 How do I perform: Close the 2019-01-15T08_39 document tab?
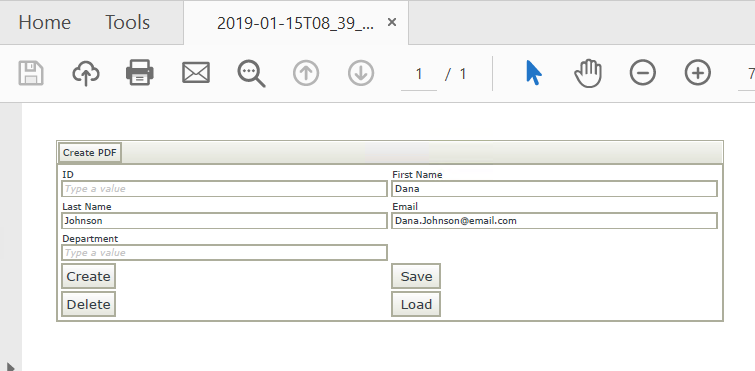[x=392, y=22]
